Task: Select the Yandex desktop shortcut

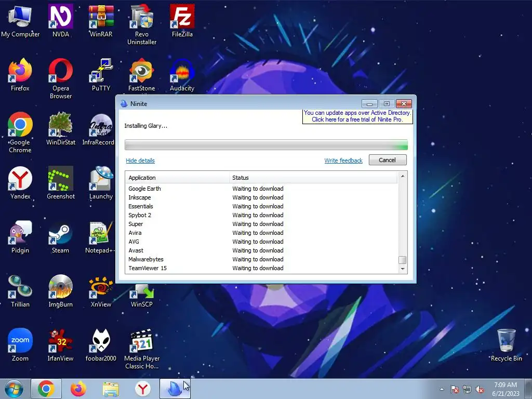Action: click(20, 183)
